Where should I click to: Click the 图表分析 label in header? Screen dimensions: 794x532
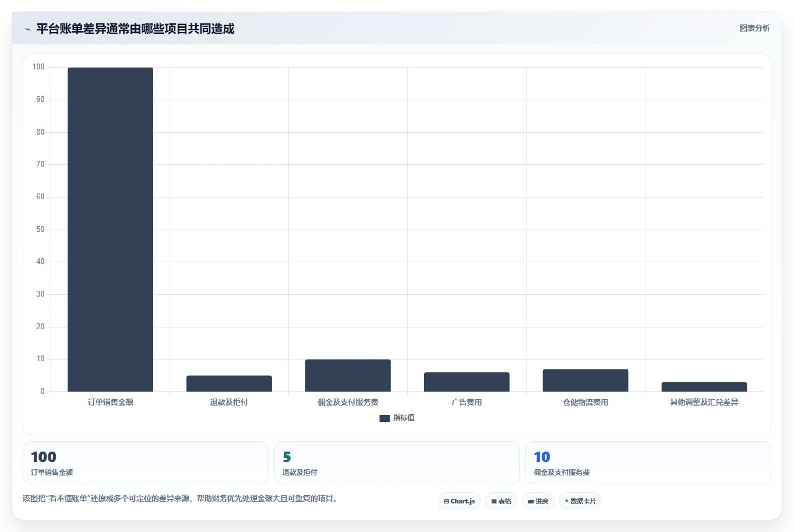754,28
